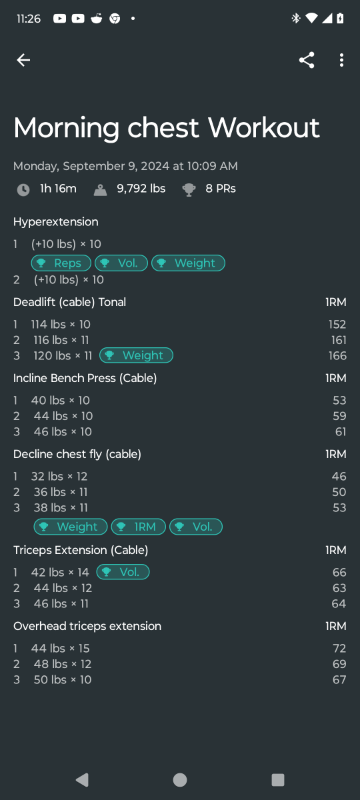The image size is (360, 800).
Task: Tap the Triceps Extension Vol. badge
Action: click(123, 572)
